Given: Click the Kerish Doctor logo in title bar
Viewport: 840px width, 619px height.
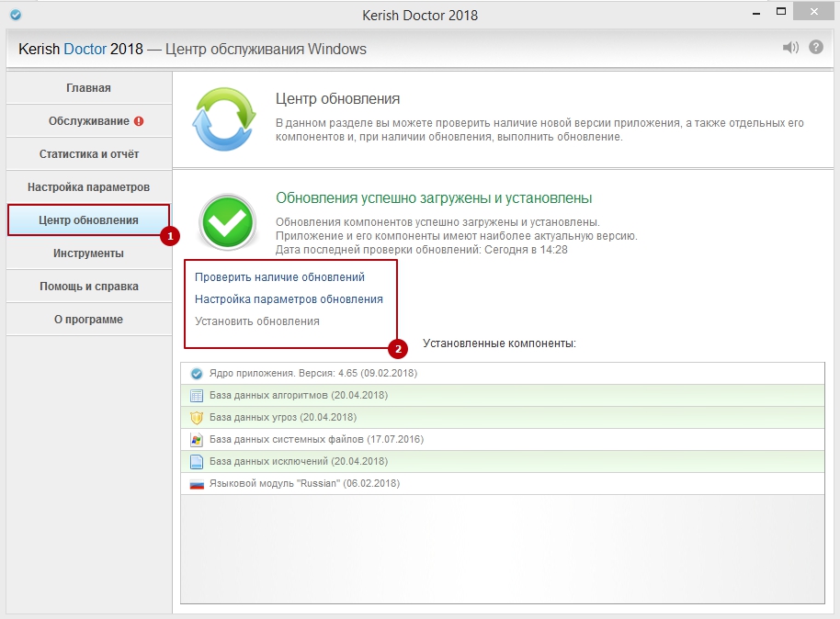Looking at the screenshot, I should [x=16, y=15].
